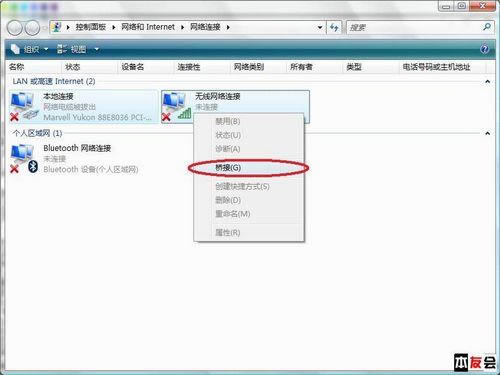The image size is (500, 375).
Task: Open the 组织 dropdown menu
Action: point(29,49)
